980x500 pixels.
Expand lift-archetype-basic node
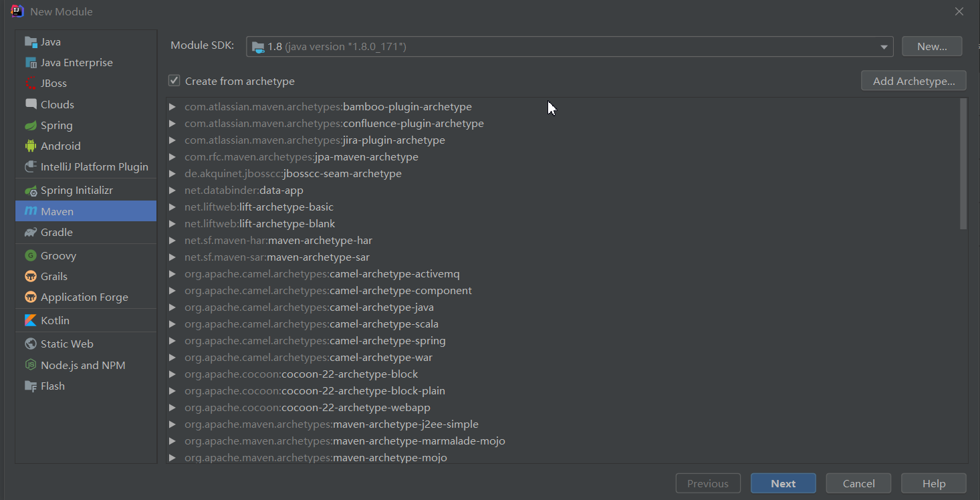(x=172, y=207)
